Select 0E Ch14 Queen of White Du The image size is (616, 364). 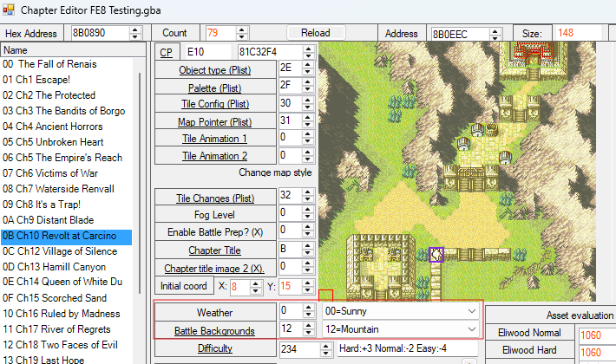(x=67, y=282)
